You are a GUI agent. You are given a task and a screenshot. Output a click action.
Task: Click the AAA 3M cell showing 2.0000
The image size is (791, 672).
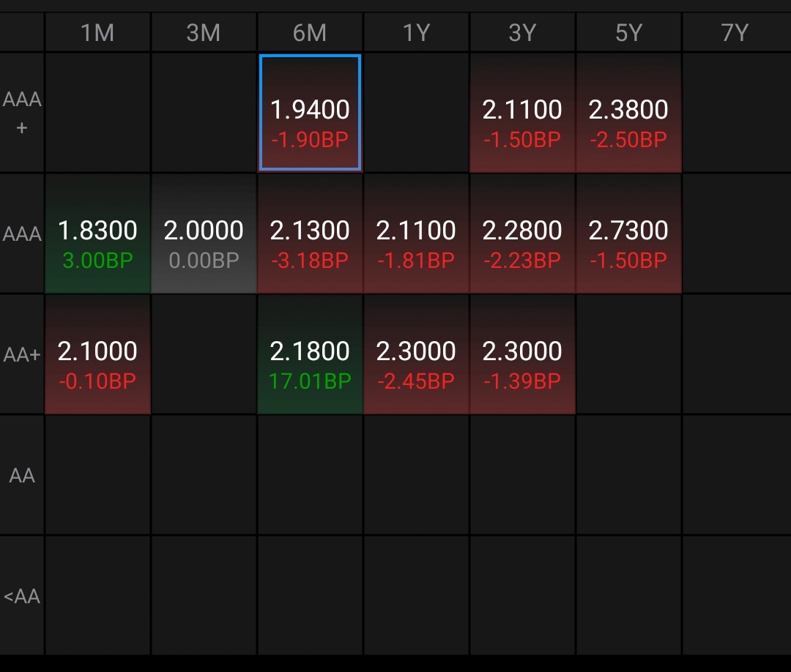tap(204, 234)
